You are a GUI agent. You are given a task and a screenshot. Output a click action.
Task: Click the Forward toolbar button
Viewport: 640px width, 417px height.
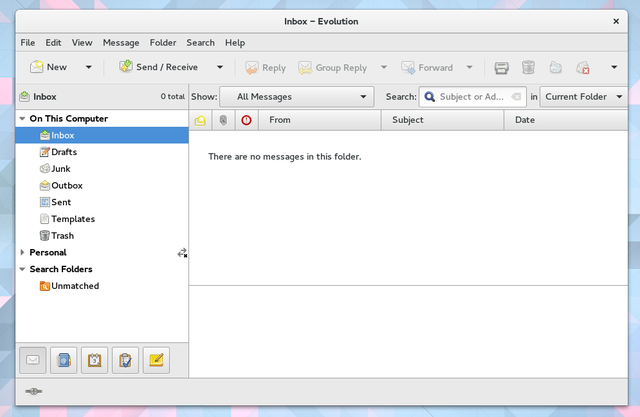[427, 68]
